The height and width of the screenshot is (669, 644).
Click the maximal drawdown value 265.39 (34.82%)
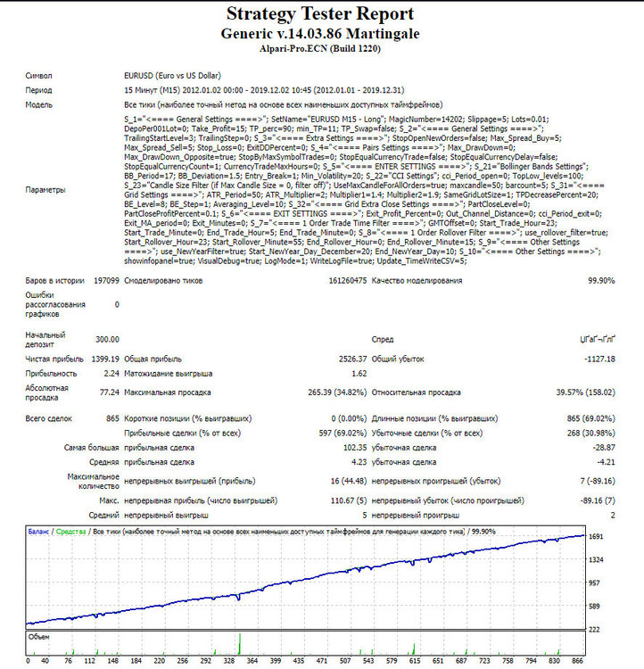tap(337, 392)
